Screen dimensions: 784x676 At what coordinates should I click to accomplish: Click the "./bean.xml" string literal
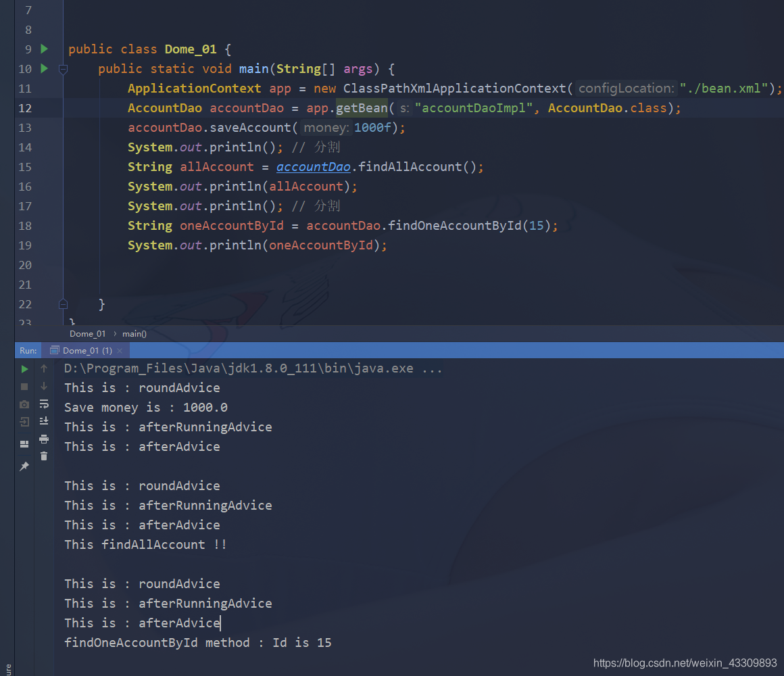723,89
